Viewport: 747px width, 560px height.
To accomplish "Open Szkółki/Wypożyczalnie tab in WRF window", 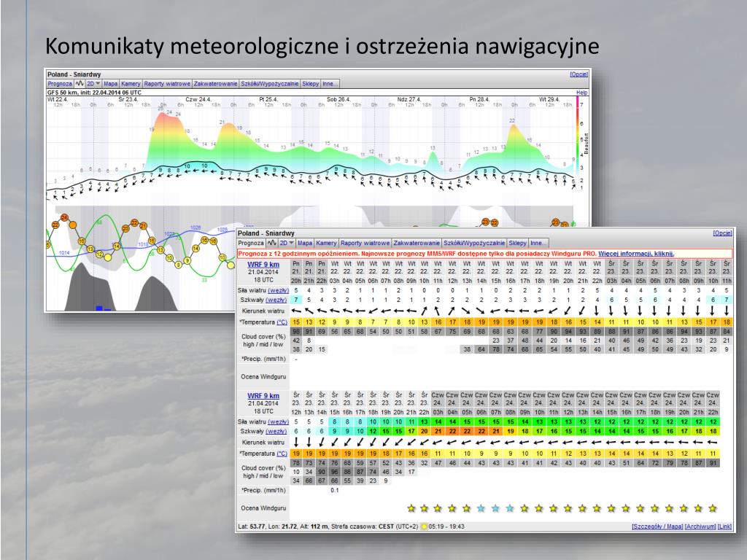I will [474, 243].
